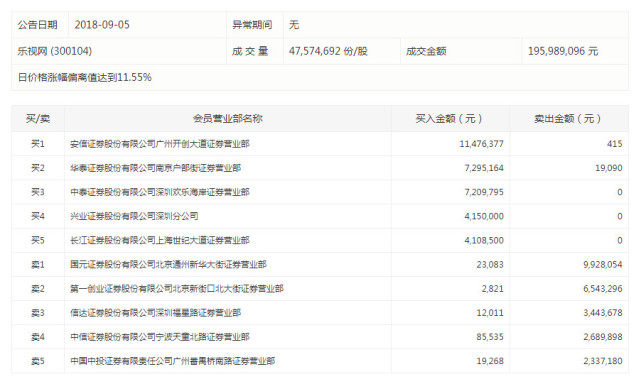The width and height of the screenshot is (641, 379).
Task: Click the 成 交 量 label
Action: [250, 51]
